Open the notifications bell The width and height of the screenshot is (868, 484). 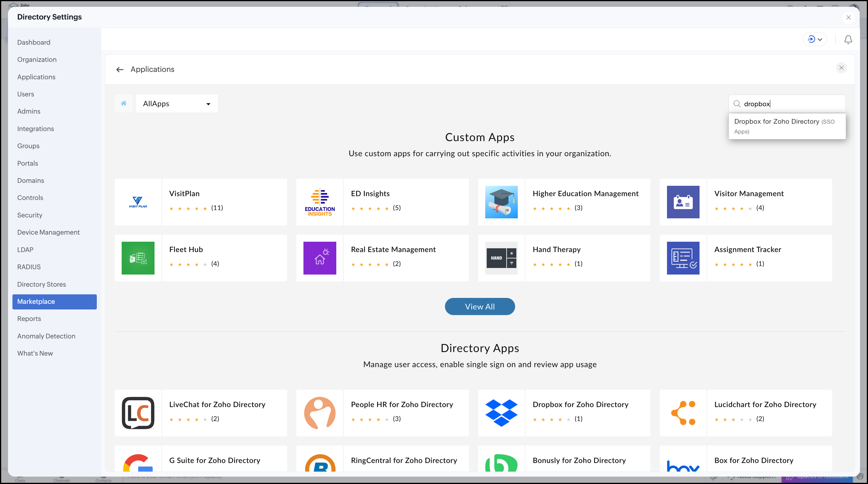tap(848, 39)
